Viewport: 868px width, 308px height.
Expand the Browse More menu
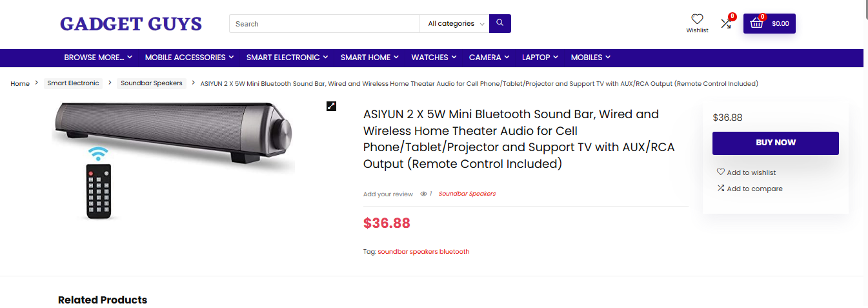[x=98, y=57]
